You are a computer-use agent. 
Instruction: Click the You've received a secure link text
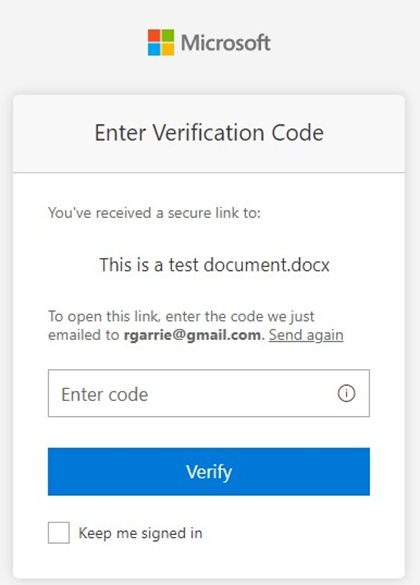(x=154, y=213)
